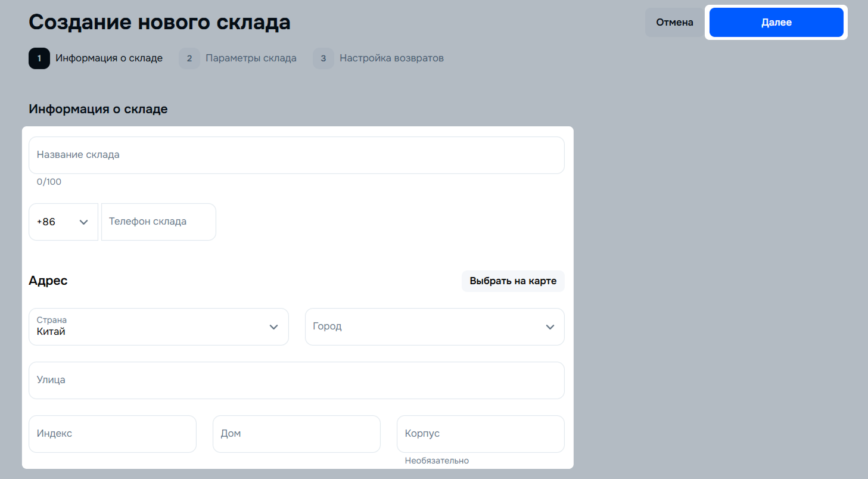
Task: Click the 0/100 character counter text
Action: click(x=49, y=182)
